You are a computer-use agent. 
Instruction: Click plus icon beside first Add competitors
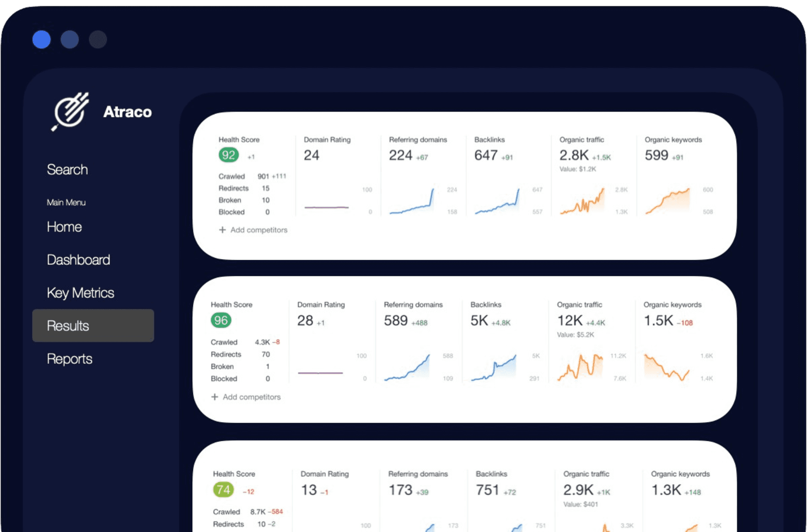coord(222,230)
